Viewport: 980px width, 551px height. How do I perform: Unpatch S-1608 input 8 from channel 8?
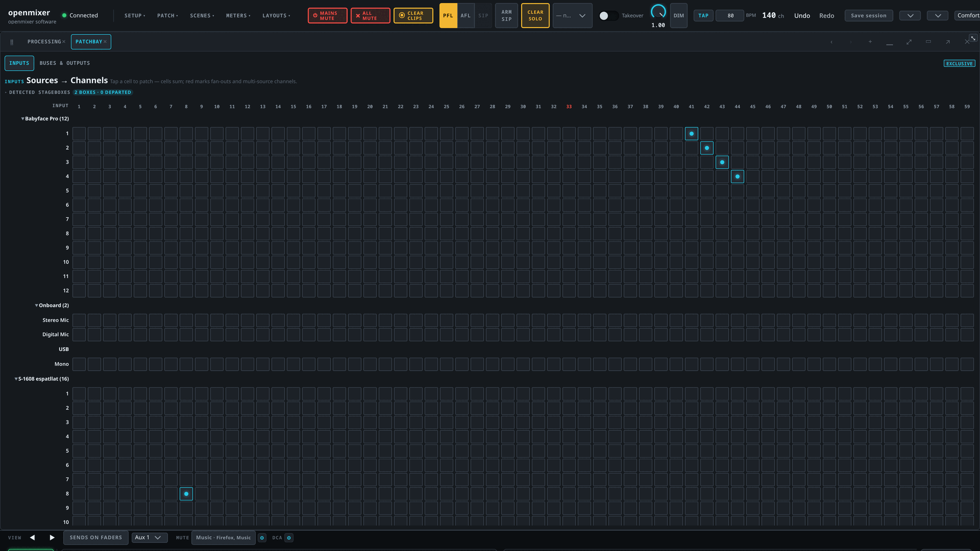186,494
